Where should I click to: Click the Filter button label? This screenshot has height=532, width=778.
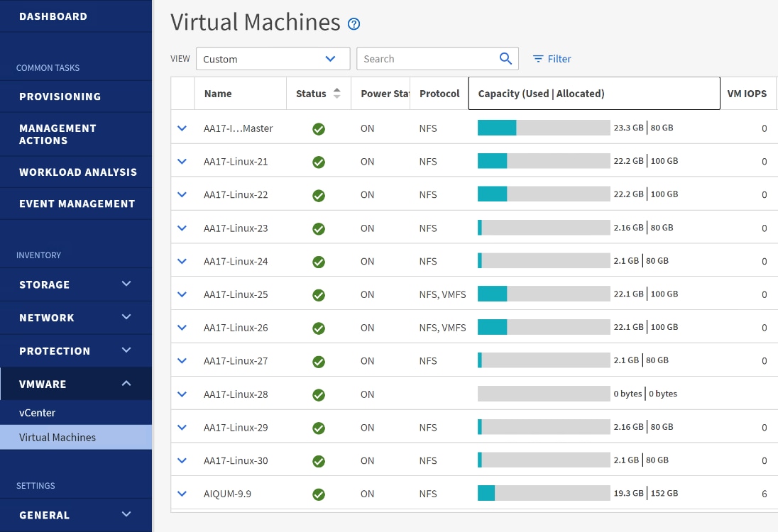(559, 59)
